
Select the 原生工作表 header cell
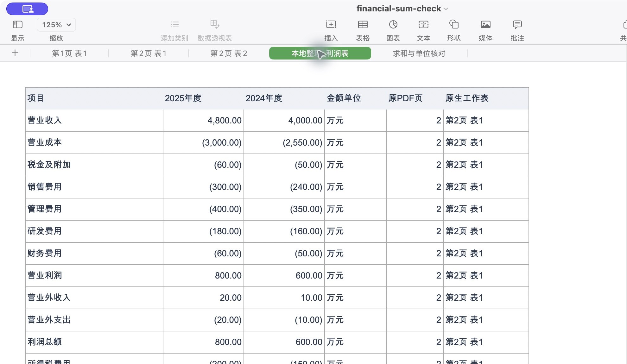click(486, 98)
